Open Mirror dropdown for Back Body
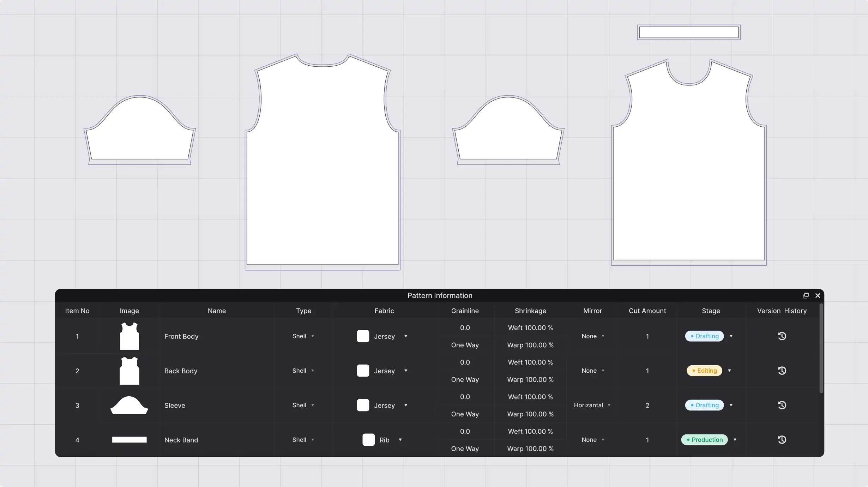 tap(593, 371)
